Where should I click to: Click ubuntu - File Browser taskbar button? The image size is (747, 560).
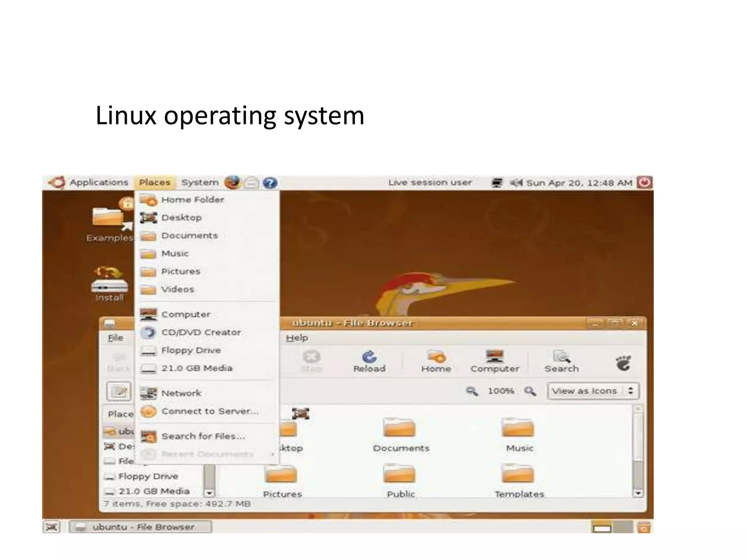pyautogui.click(x=140, y=527)
